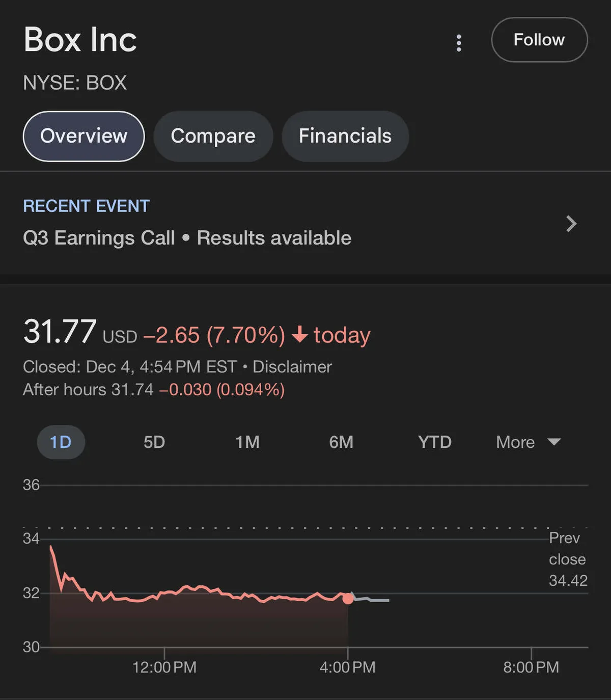Show the 6M price chart
The image size is (611, 700).
pos(341,442)
